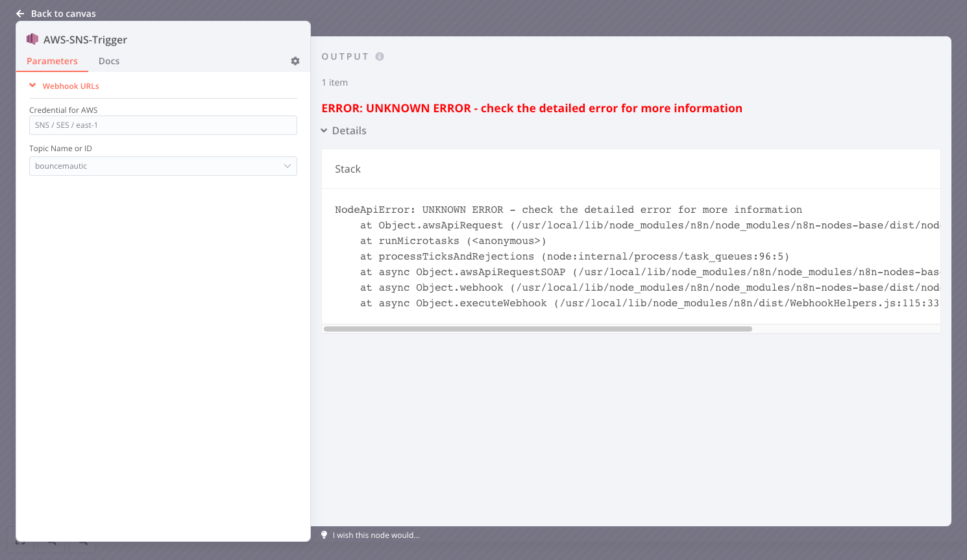Image resolution: width=967 pixels, height=560 pixels.
Task: Click the Stack section header
Action: click(348, 169)
